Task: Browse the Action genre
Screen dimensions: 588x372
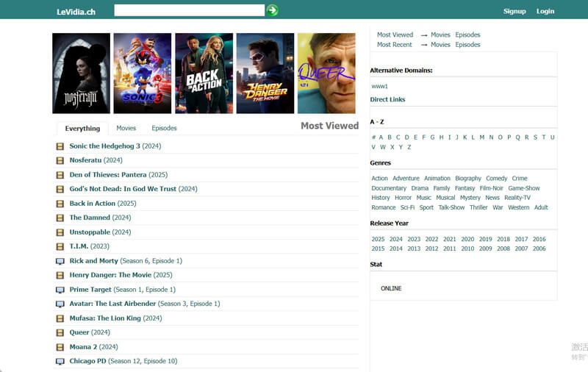Action: click(x=379, y=178)
